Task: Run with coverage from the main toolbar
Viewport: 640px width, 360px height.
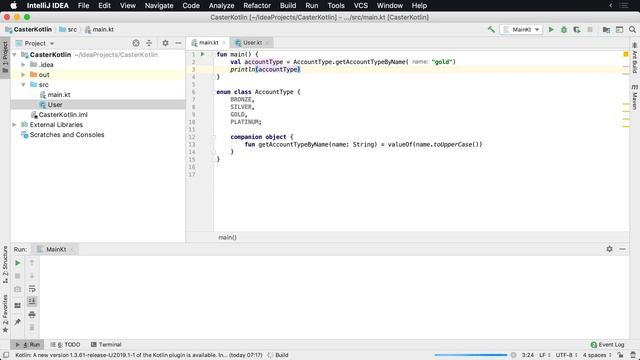Action: (577, 29)
